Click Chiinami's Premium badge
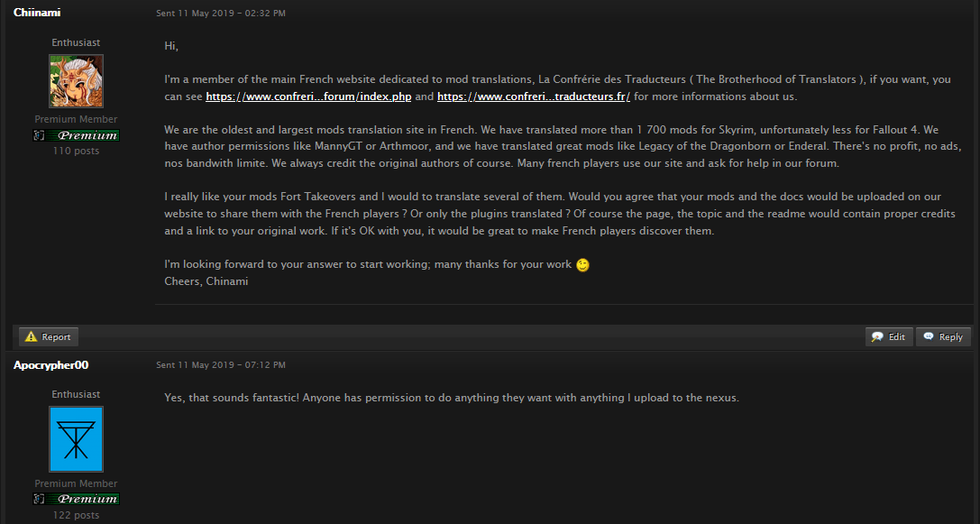The image size is (980, 524). point(77,135)
